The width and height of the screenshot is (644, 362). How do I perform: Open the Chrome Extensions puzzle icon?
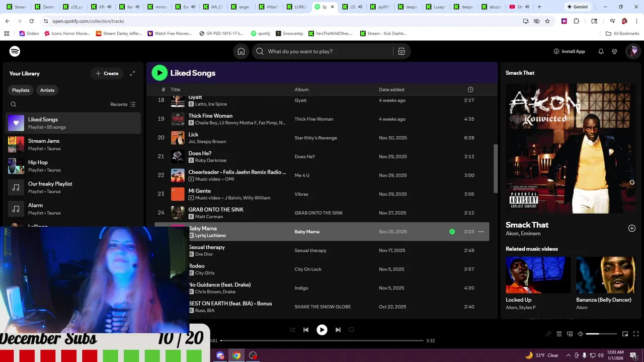(x=577, y=21)
